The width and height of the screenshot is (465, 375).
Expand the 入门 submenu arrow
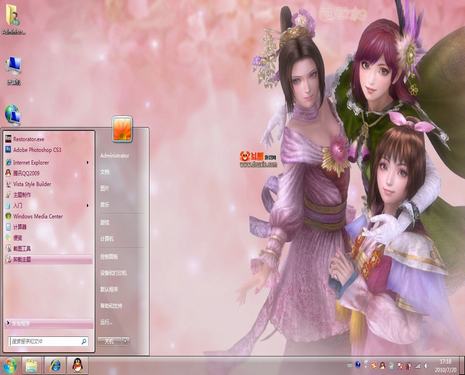[x=88, y=205]
